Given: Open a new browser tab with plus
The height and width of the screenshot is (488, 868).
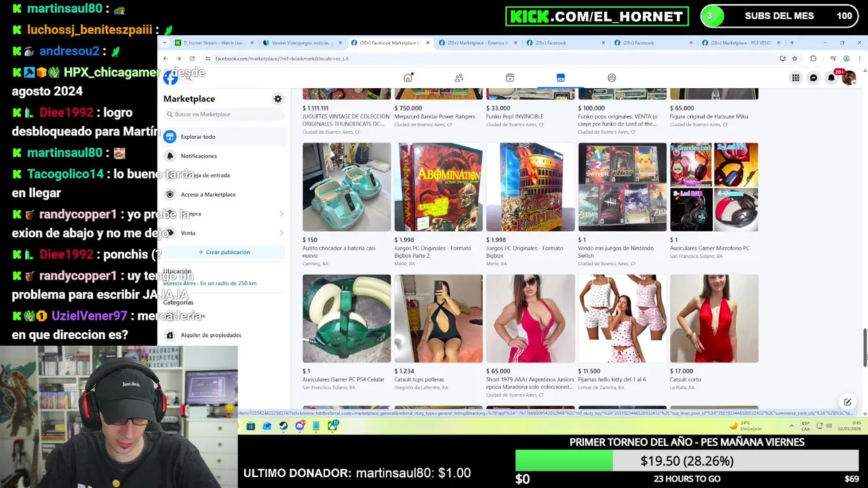Looking at the screenshot, I should 791,43.
